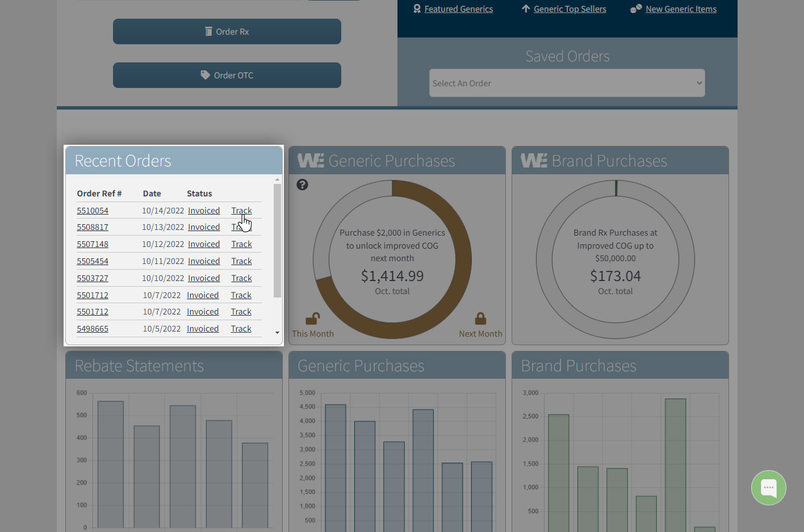
Task: Click the locked padlock above Next Month
Action: tap(480, 318)
